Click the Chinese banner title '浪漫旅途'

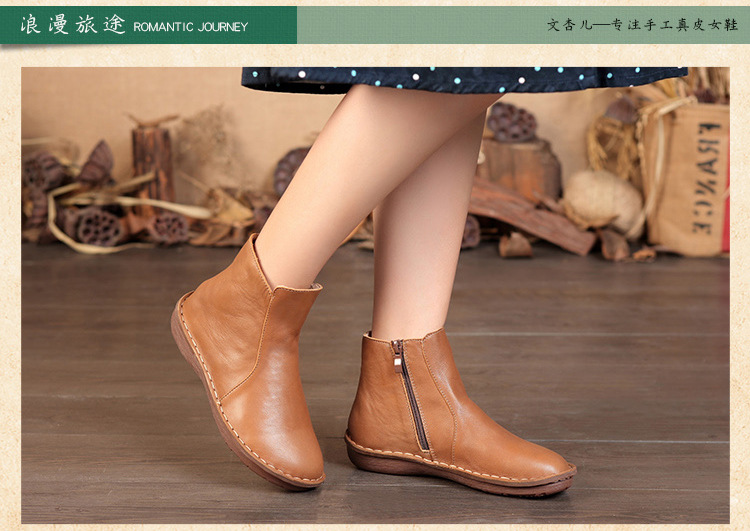coord(73,25)
